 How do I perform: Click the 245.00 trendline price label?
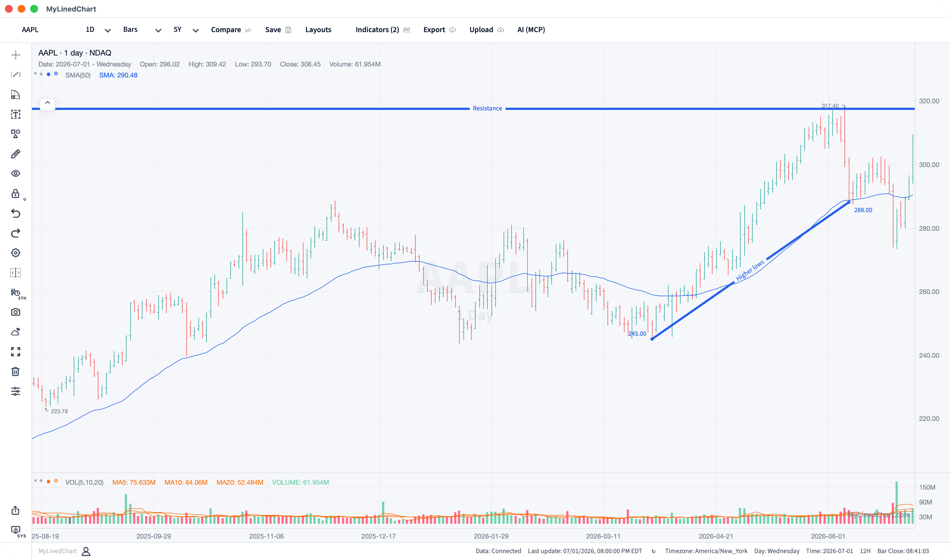point(637,334)
